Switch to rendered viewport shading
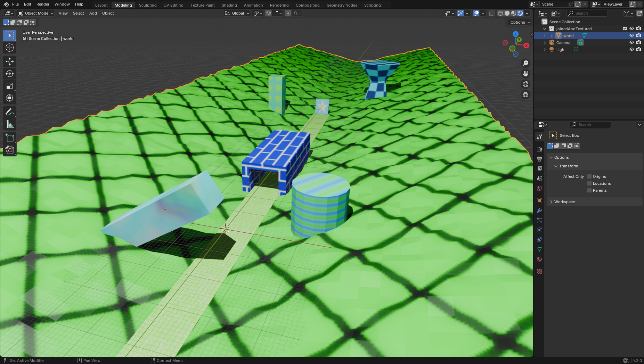The width and height of the screenshot is (644, 364). click(x=520, y=13)
